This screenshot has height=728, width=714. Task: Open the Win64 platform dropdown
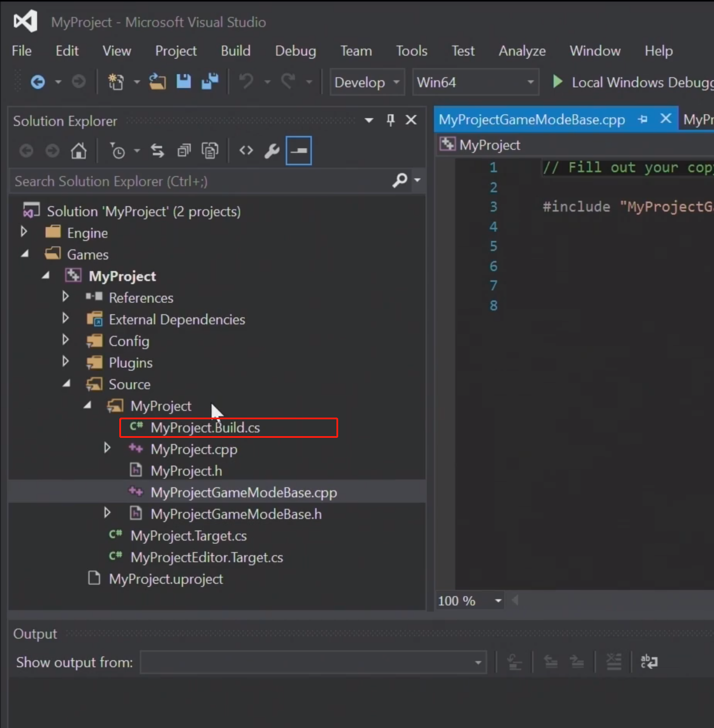pyautogui.click(x=475, y=82)
